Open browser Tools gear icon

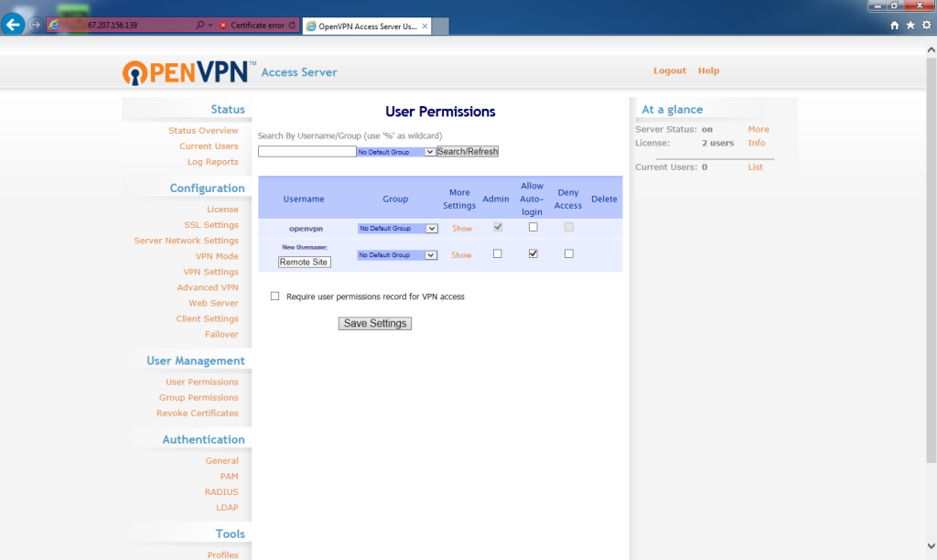926,25
